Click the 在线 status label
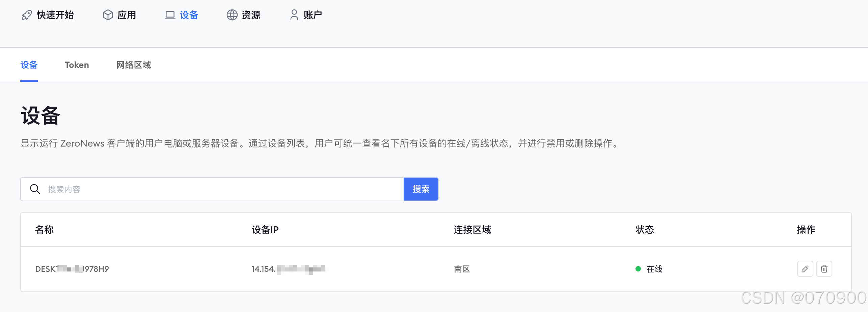 tap(654, 269)
